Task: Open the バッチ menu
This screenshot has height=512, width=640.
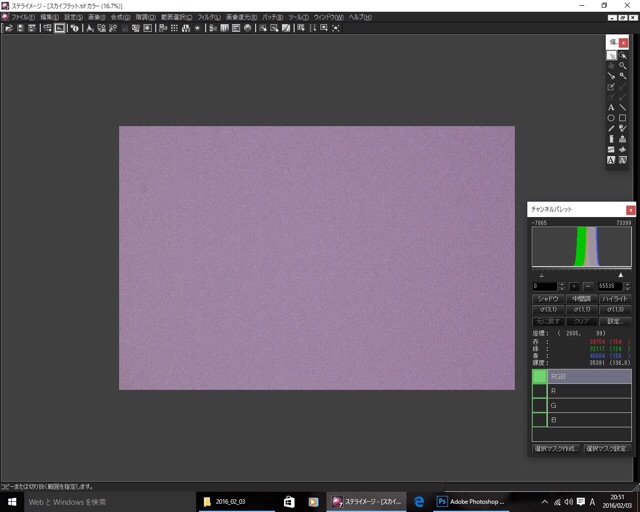Action: 273,17
